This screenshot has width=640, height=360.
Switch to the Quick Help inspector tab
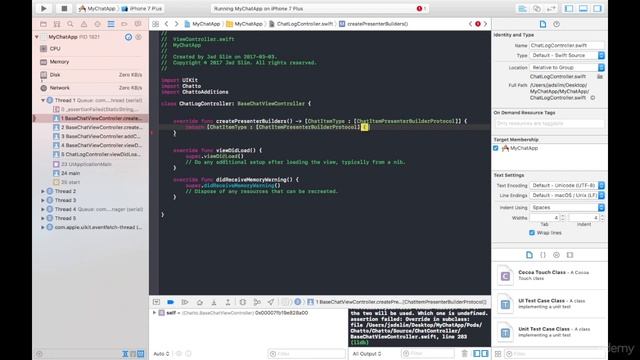(556, 24)
